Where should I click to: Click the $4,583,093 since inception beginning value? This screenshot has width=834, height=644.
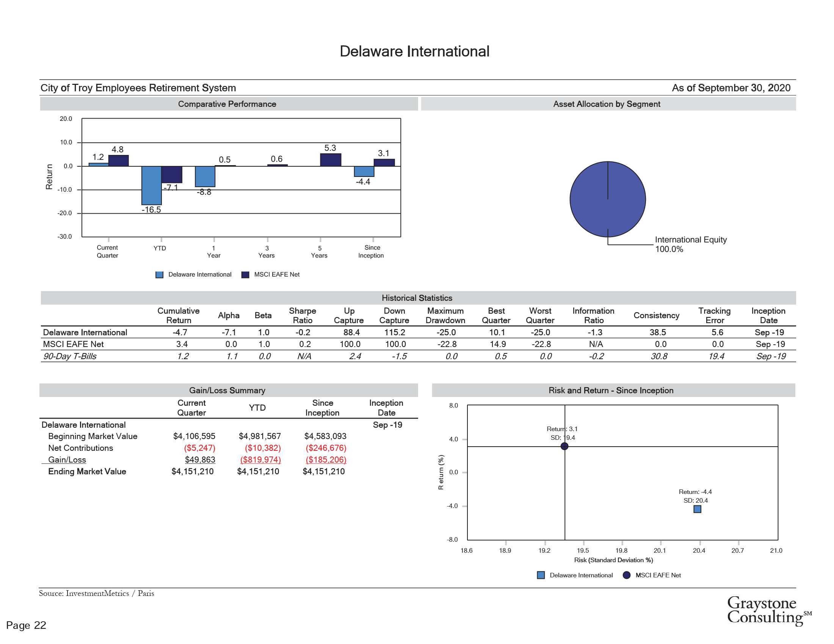click(325, 436)
